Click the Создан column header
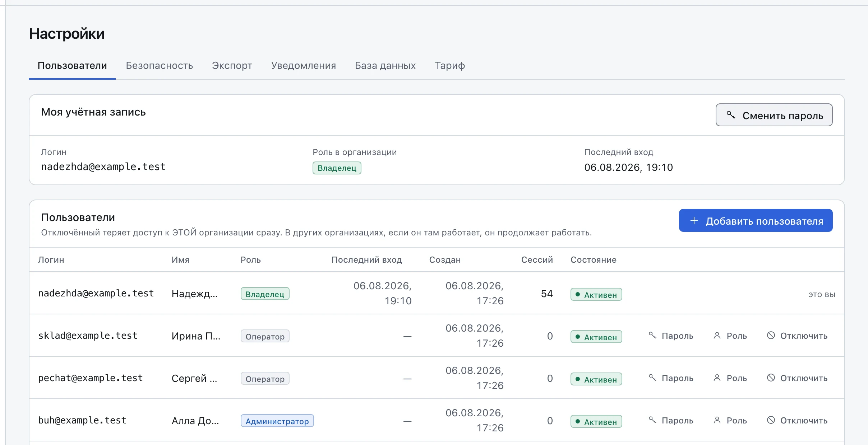The height and width of the screenshot is (445, 868). click(x=445, y=259)
